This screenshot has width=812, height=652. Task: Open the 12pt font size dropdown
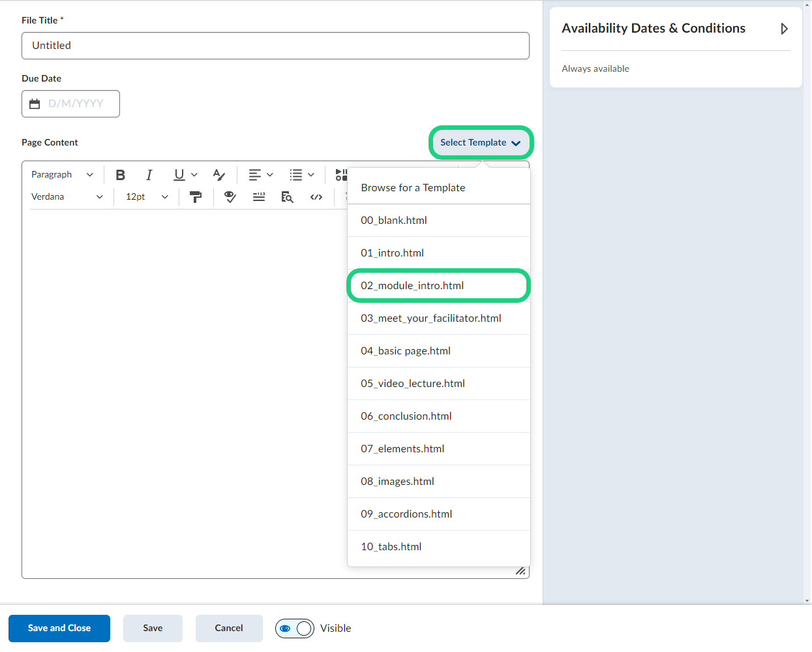[147, 197]
